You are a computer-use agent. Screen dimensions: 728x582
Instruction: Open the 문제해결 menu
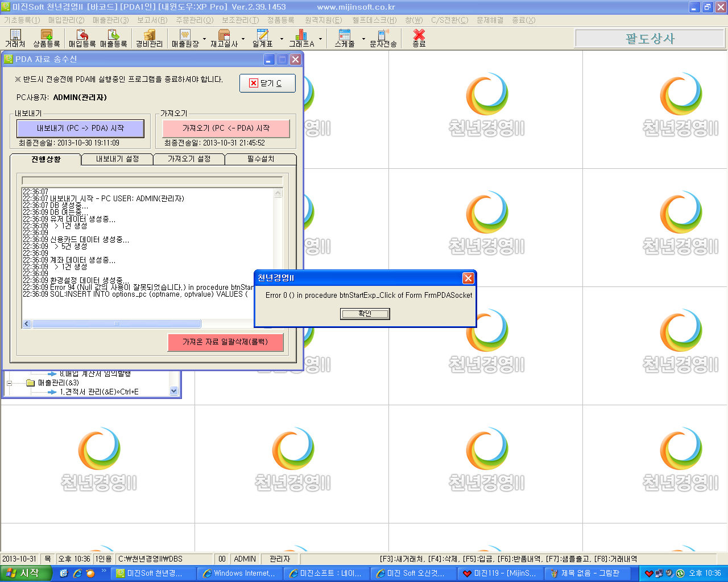click(490, 20)
